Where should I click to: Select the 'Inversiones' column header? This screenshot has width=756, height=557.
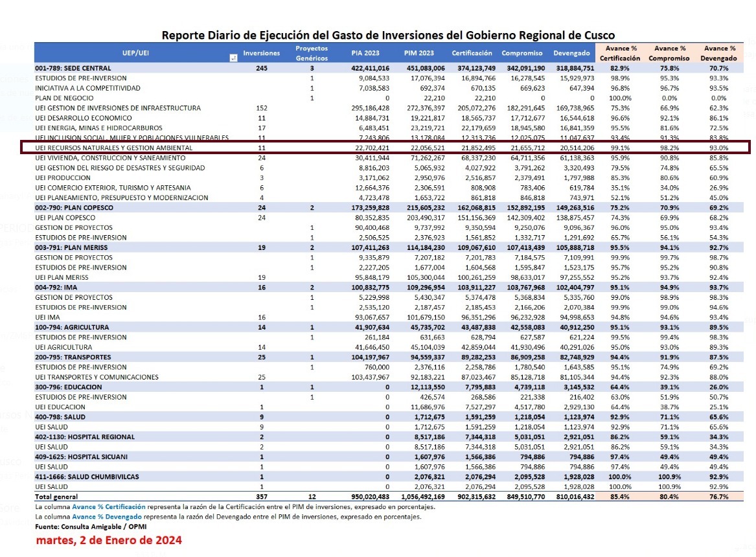[261, 53]
